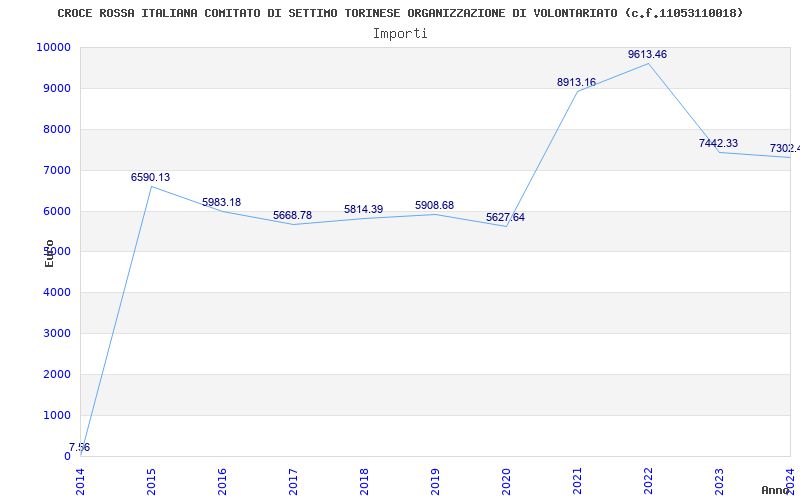Click the 7442.33 value label

[x=718, y=144]
